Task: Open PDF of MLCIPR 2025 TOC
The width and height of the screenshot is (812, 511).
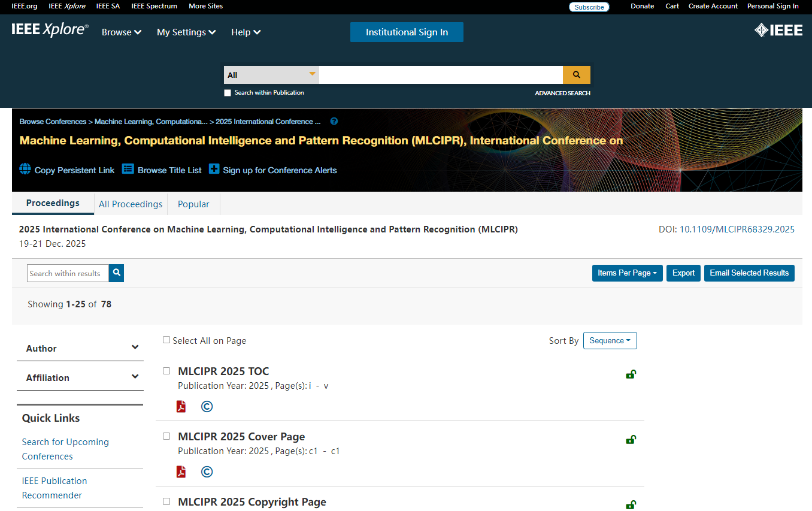Action: click(x=181, y=407)
